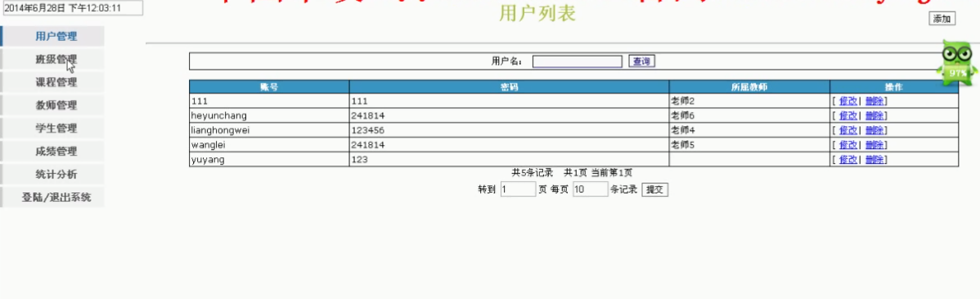Select the heyunchang account cell
Image resolution: width=980 pixels, height=299 pixels.
point(269,116)
